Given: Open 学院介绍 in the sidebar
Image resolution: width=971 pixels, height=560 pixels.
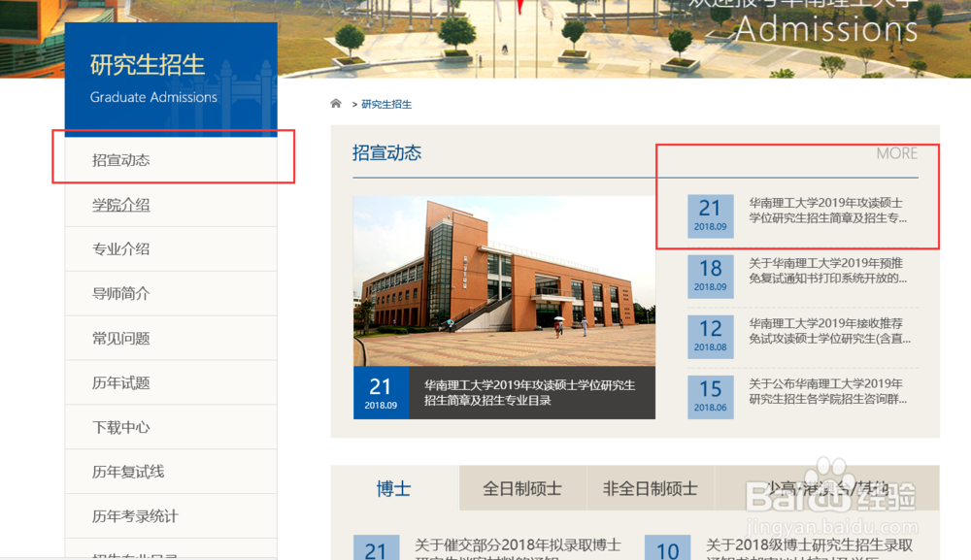Looking at the screenshot, I should tap(171, 205).
